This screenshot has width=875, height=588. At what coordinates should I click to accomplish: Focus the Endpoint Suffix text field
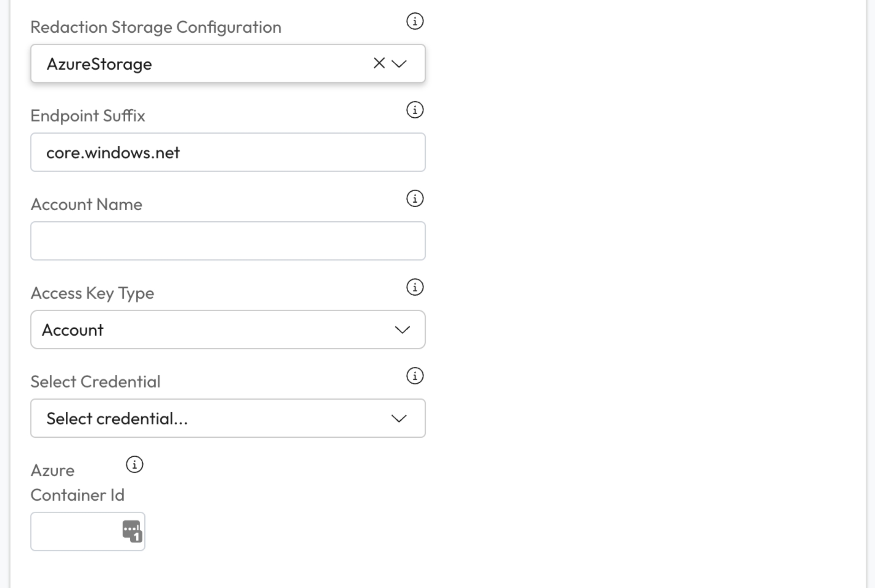(x=228, y=152)
